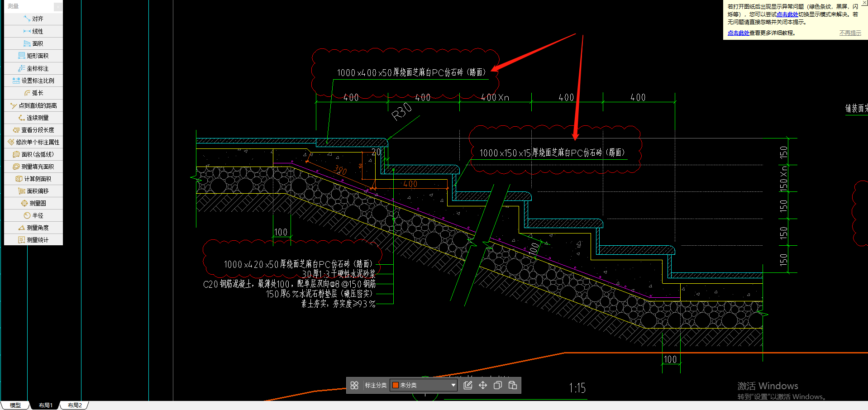Click the 400Xn dimension label
The height and width of the screenshot is (410, 868).
click(x=495, y=97)
